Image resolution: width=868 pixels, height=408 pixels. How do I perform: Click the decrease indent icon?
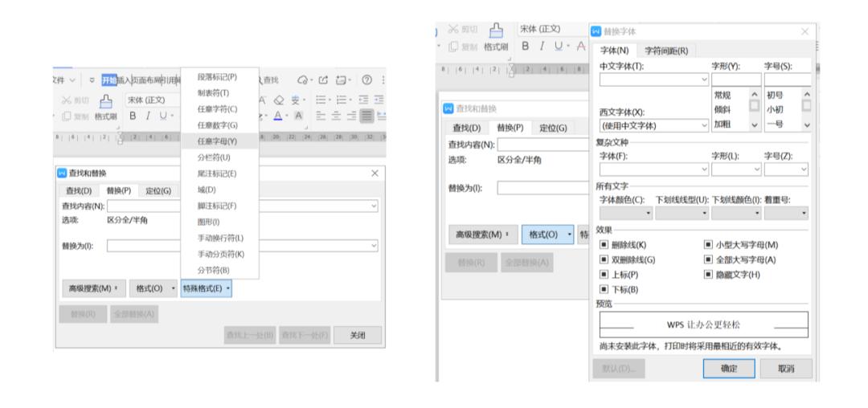(363, 100)
